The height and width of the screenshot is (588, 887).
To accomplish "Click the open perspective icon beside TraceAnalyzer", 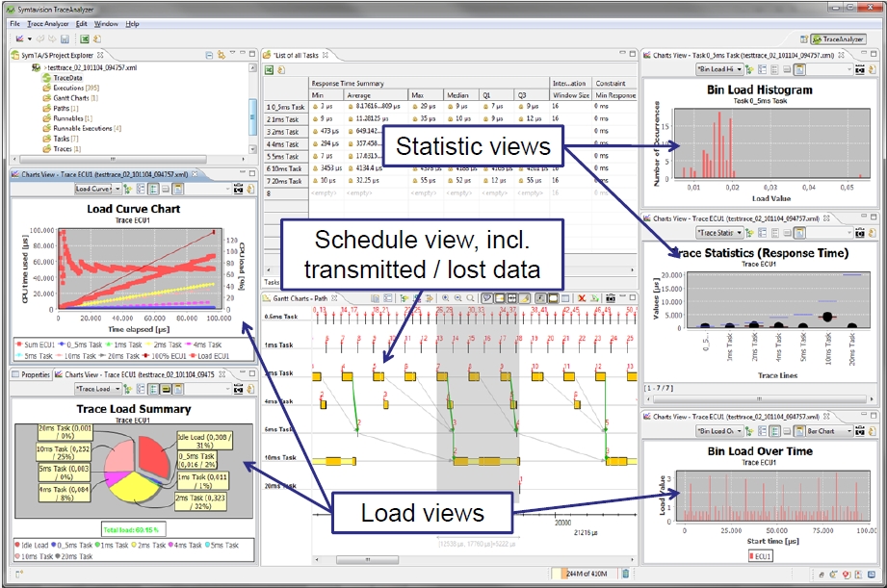I will tap(804, 39).
